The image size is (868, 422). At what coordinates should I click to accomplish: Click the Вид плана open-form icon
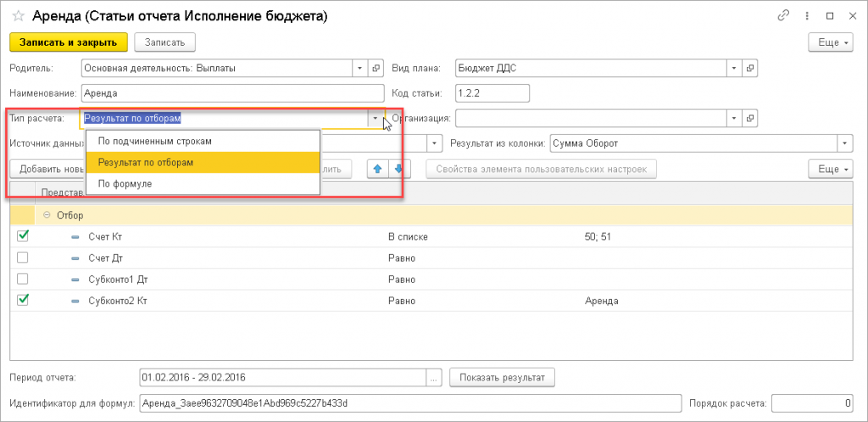pos(751,68)
